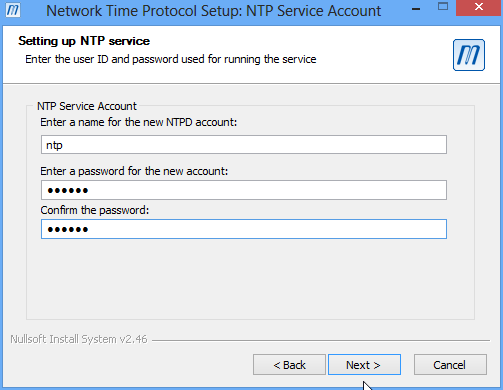The image size is (503, 390).
Task: Click the Next > button
Action: [364, 365]
